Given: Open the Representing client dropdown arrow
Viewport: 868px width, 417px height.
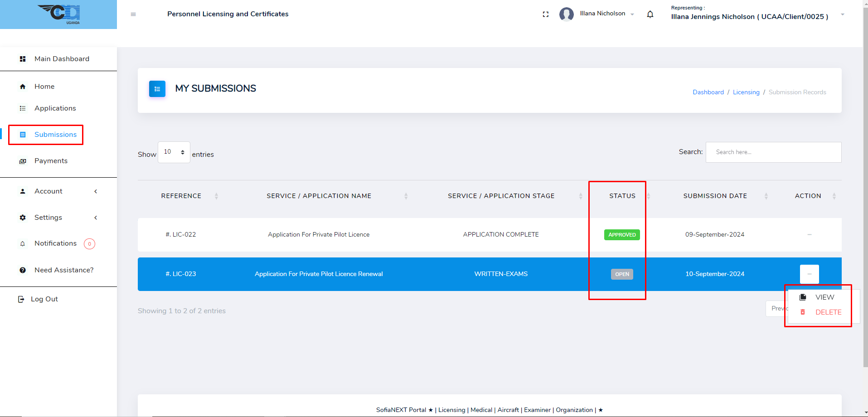Looking at the screenshot, I should click(842, 15).
